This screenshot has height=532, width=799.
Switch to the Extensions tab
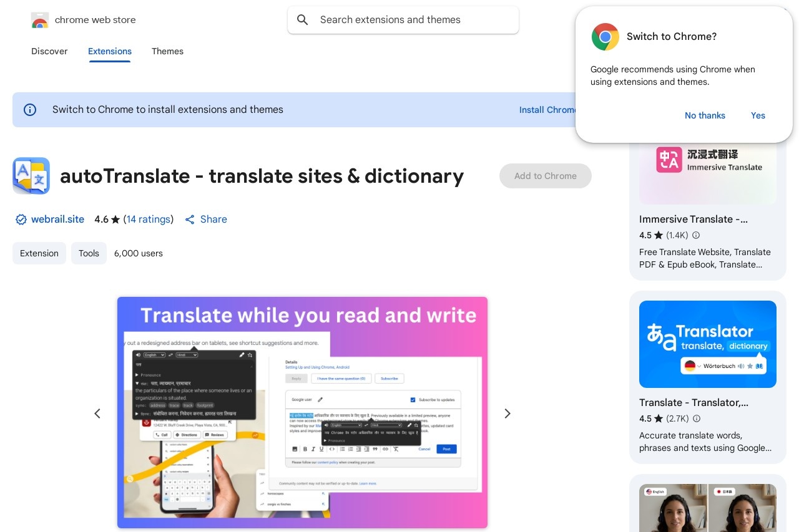(x=110, y=51)
